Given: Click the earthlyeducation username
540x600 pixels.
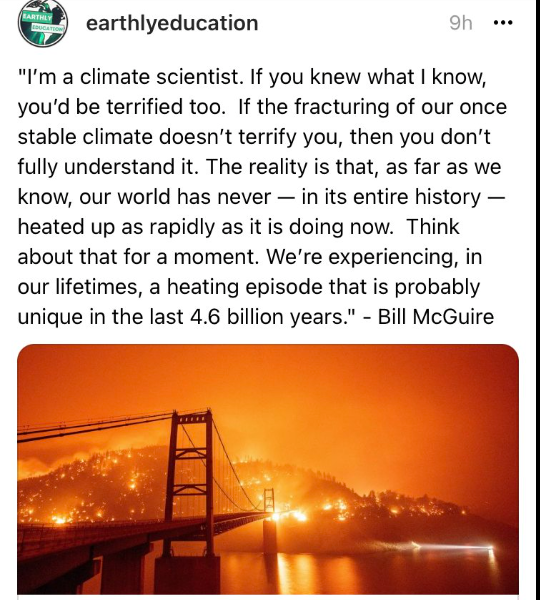Looking at the screenshot, I should point(172,23).
